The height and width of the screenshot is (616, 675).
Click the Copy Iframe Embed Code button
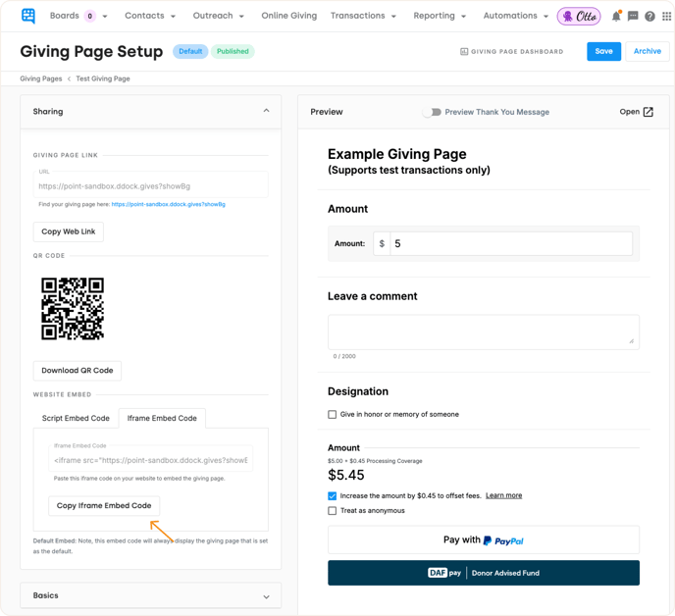(104, 505)
